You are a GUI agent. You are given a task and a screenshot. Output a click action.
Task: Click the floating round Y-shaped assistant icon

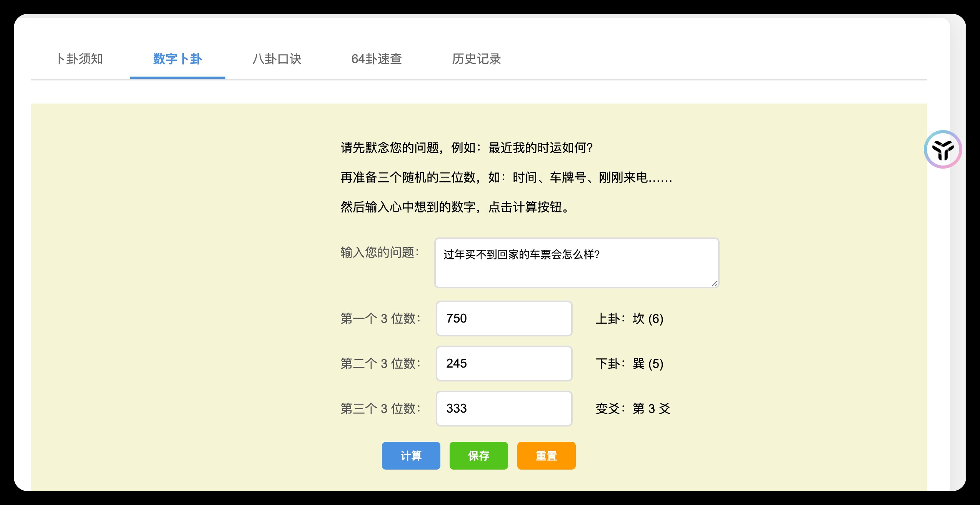tap(943, 149)
